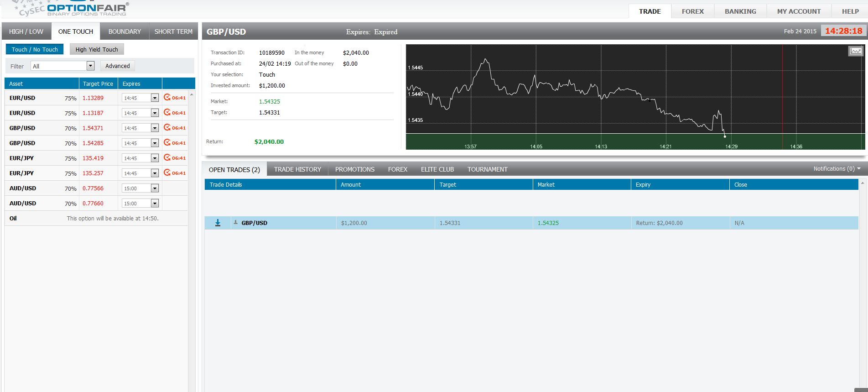Click the timer icon in the EUR/JPY 135.419 row
The height and width of the screenshot is (392, 868).
click(x=167, y=157)
